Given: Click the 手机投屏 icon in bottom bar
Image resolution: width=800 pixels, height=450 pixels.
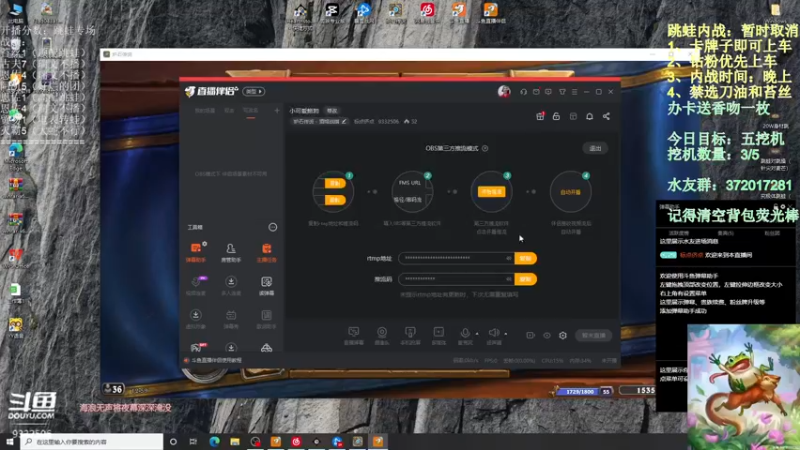Looking at the screenshot, I should coord(410,335).
